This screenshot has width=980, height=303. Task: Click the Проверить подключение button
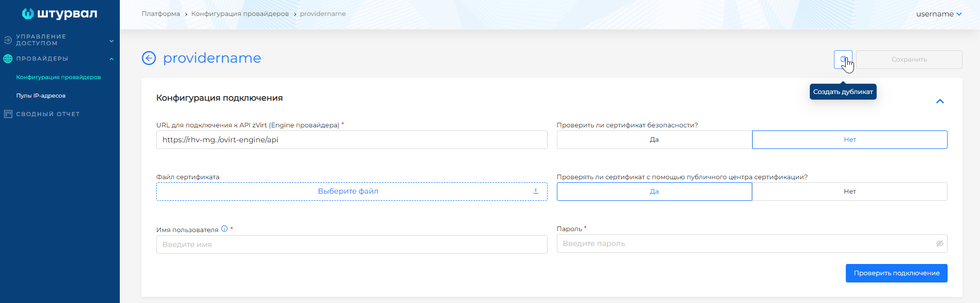[896, 273]
